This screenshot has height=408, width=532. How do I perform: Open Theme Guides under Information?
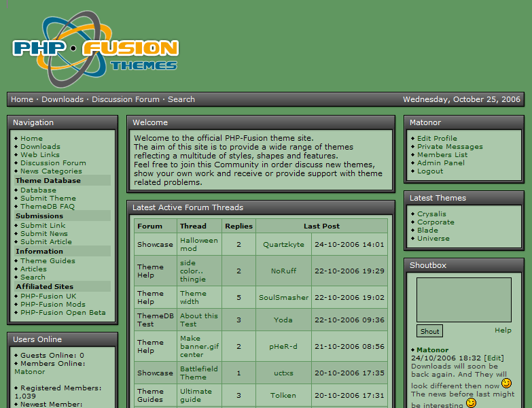tap(48, 260)
